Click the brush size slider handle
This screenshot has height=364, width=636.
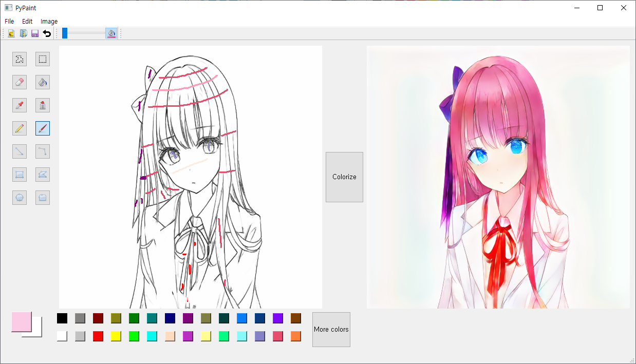65,33
